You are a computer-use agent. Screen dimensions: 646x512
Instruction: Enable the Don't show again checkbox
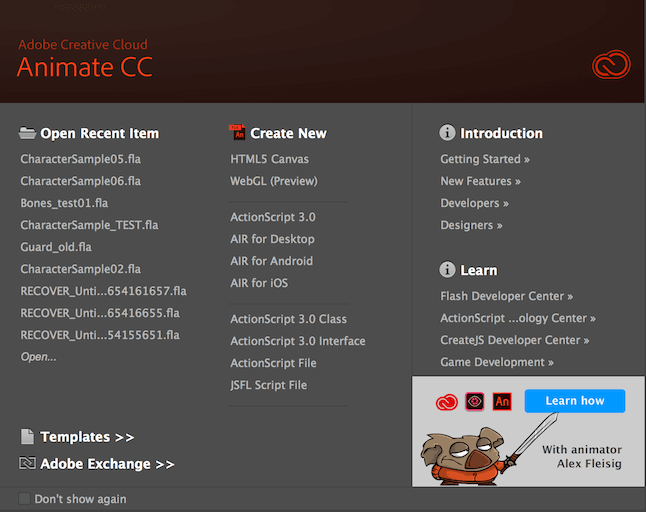pos(24,498)
